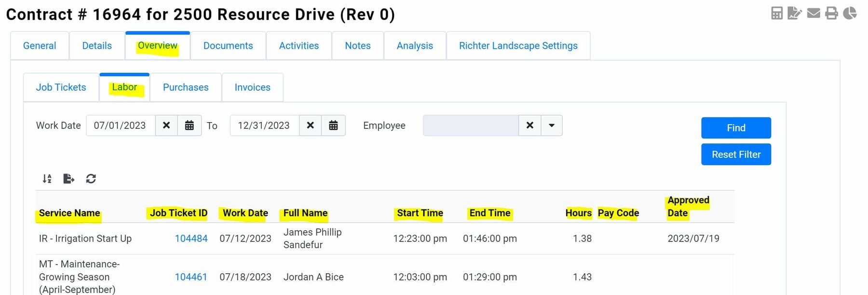The width and height of the screenshot is (868, 295).
Task: Open the pie chart report icon
Action: 850,13
